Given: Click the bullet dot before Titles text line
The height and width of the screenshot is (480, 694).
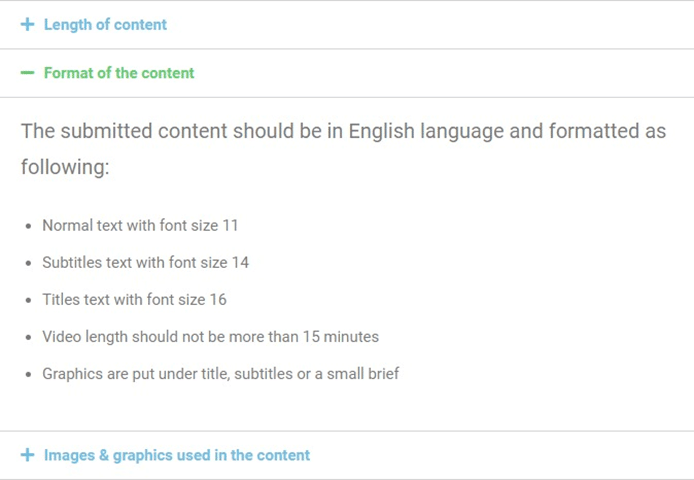Looking at the screenshot, I should 28,300.
